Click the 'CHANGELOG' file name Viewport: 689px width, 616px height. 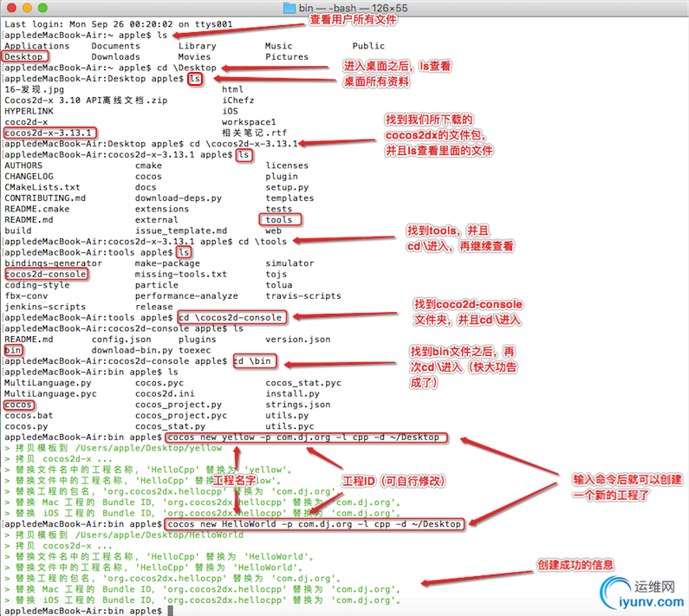pos(29,177)
